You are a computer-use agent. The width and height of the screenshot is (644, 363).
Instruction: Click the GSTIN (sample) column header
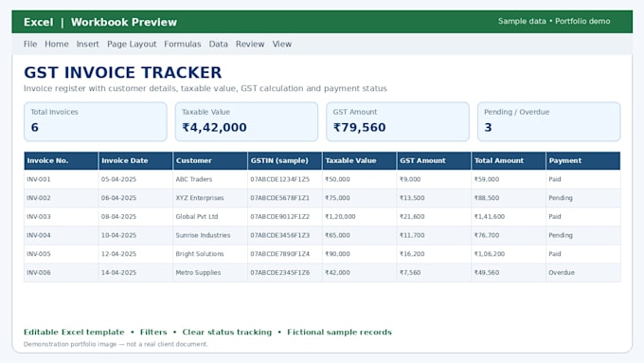pyautogui.click(x=285, y=161)
